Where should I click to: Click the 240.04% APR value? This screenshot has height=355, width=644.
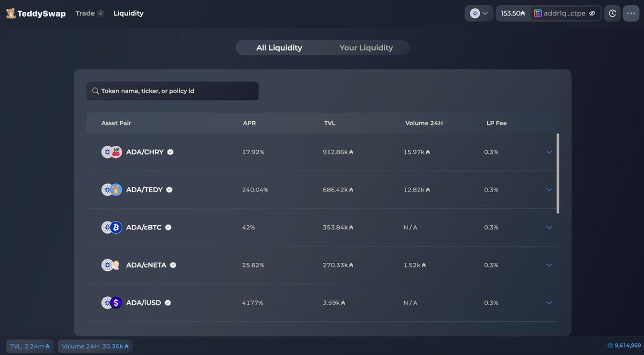(x=255, y=190)
